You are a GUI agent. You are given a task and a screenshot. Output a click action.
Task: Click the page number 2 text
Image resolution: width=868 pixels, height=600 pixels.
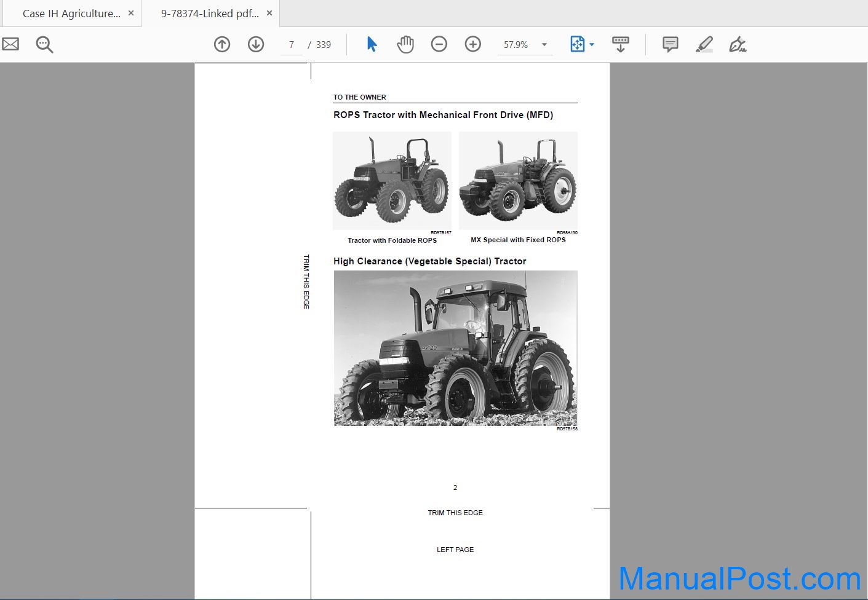[x=455, y=487]
